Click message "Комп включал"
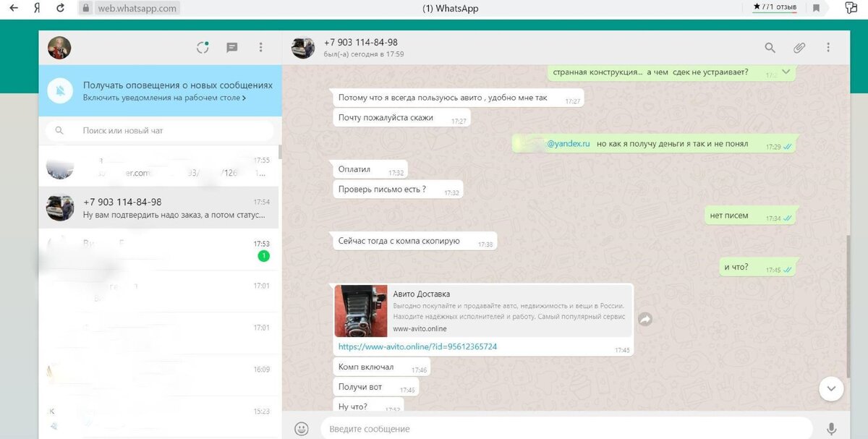The image size is (868, 439). [x=380, y=367]
